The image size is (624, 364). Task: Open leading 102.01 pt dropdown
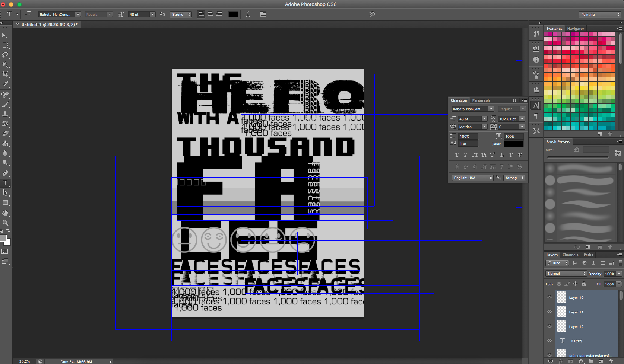click(x=522, y=119)
